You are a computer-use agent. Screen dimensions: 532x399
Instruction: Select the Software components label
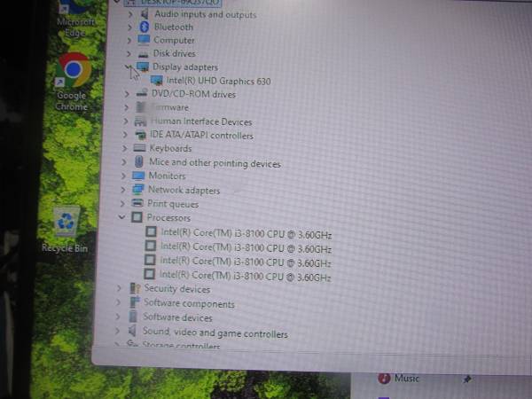point(189,303)
